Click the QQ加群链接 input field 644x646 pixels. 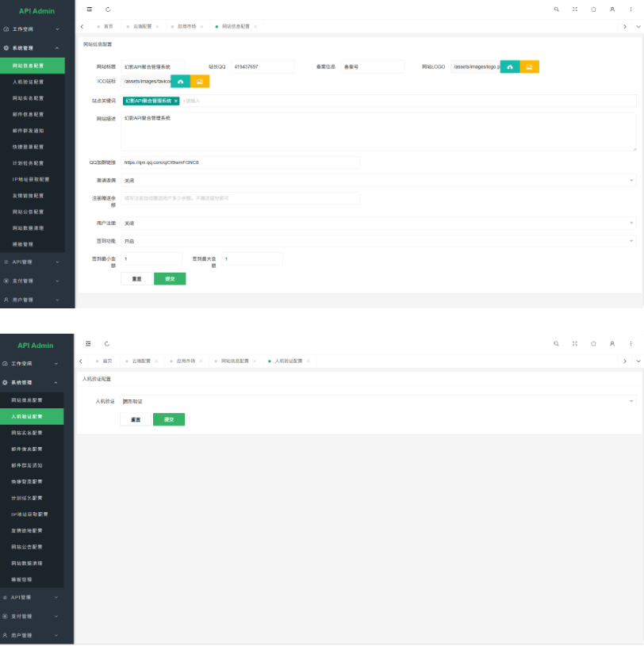240,162
